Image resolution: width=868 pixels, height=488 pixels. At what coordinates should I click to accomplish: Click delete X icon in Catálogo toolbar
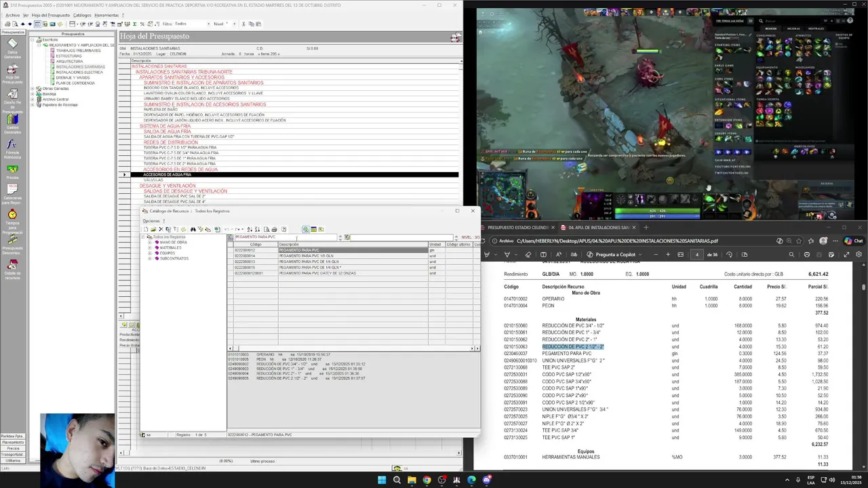point(161,229)
